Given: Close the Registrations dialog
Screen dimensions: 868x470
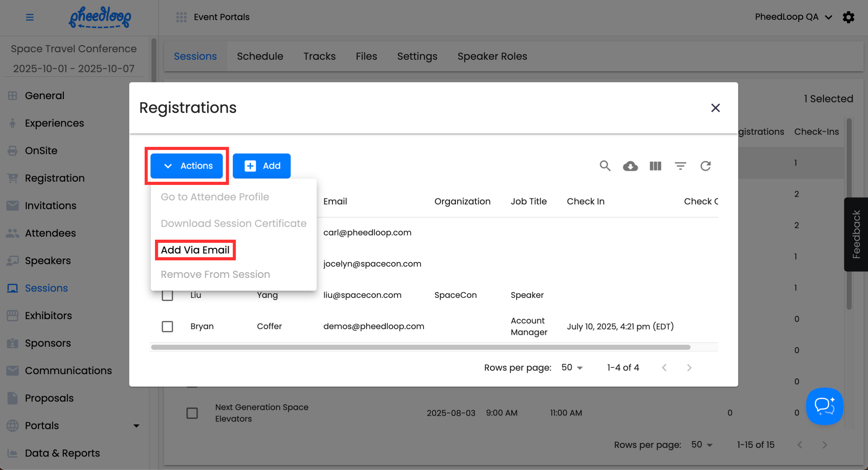Looking at the screenshot, I should [715, 108].
